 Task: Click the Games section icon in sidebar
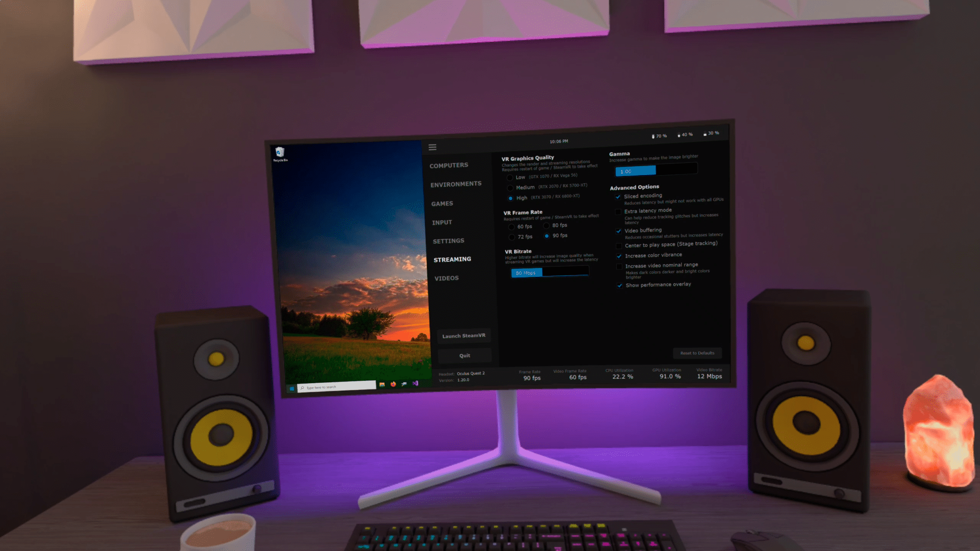point(442,203)
